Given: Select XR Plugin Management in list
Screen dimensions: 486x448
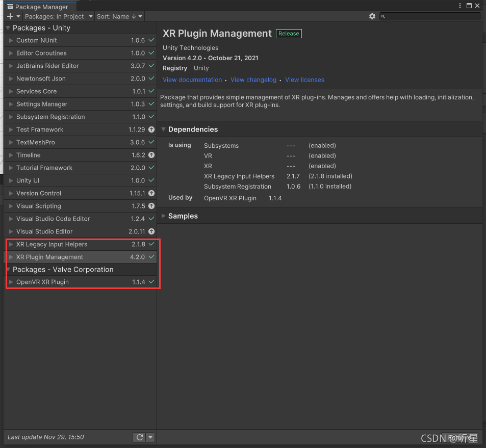Looking at the screenshot, I should coord(80,257).
